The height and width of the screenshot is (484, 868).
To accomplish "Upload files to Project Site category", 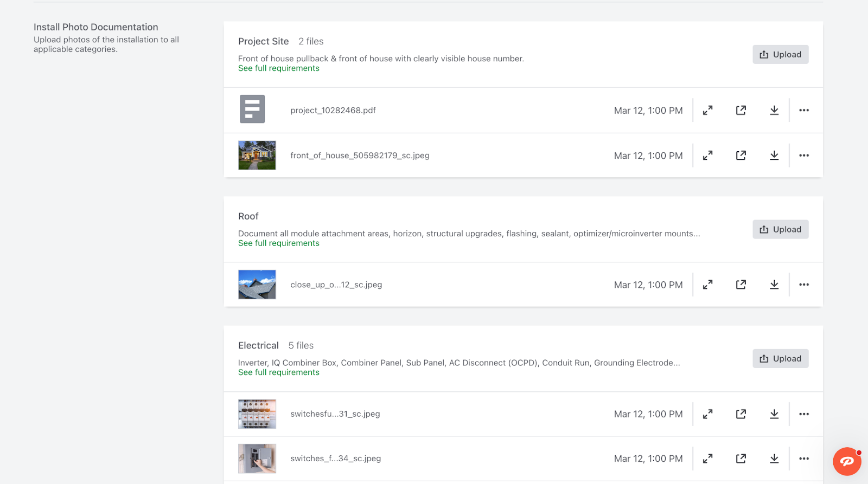I will click(780, 54).
